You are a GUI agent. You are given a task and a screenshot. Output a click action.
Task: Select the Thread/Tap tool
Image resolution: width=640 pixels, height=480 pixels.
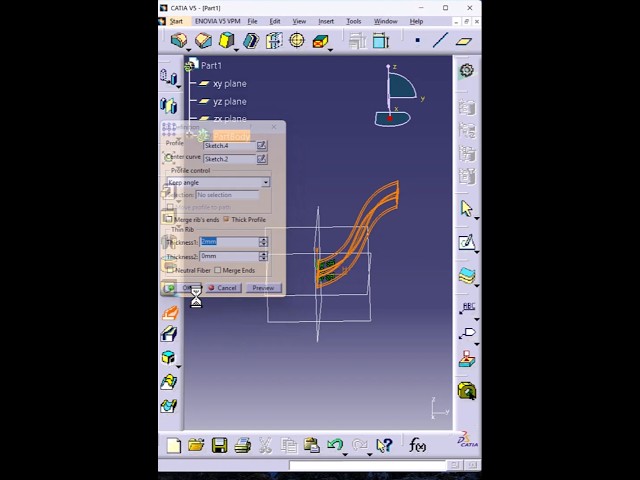tap(297, 40)
